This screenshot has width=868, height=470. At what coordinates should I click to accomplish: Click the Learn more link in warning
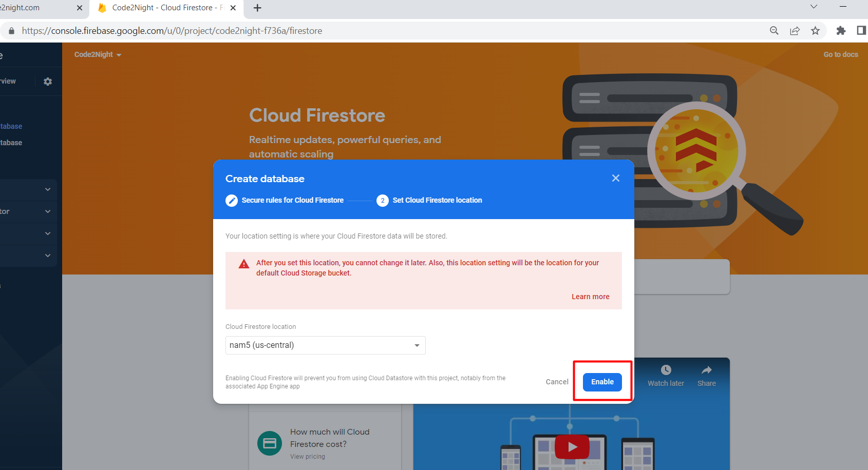pos(590,297)
